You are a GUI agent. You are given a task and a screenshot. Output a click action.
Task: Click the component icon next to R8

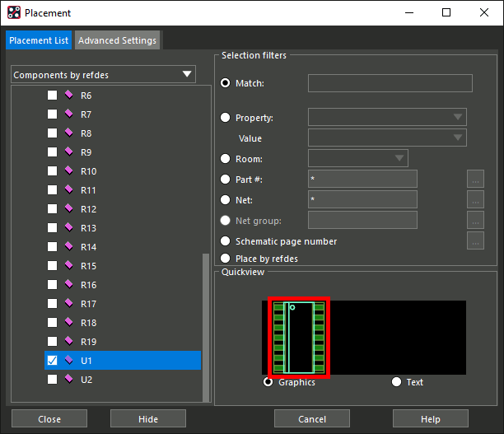(68, 133)
